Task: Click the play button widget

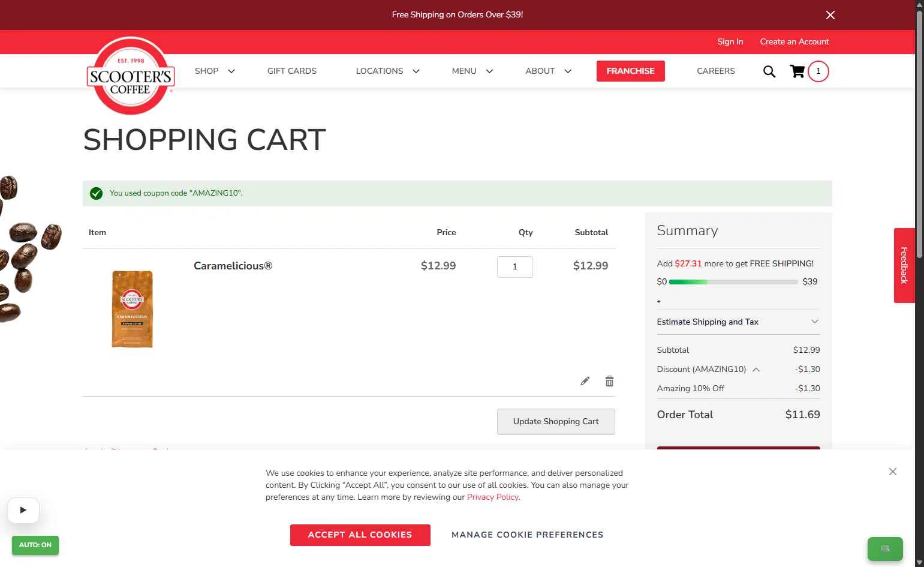Action: [x=23, y=511]
